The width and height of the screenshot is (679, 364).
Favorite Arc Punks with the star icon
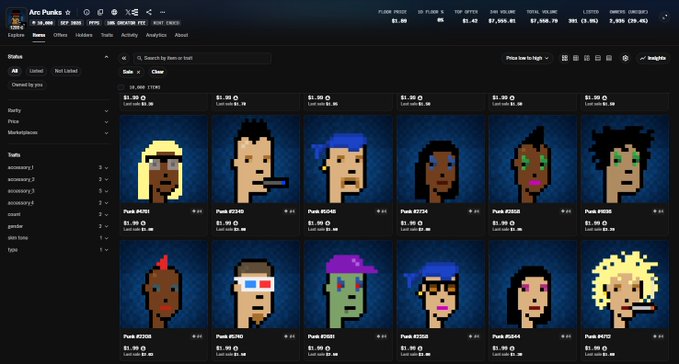68,13
